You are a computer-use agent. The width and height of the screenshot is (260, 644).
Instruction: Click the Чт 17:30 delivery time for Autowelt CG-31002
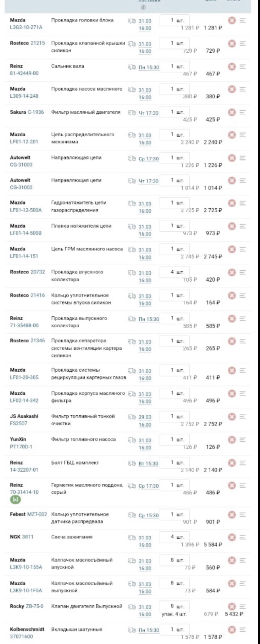click(x=149, y=181)
